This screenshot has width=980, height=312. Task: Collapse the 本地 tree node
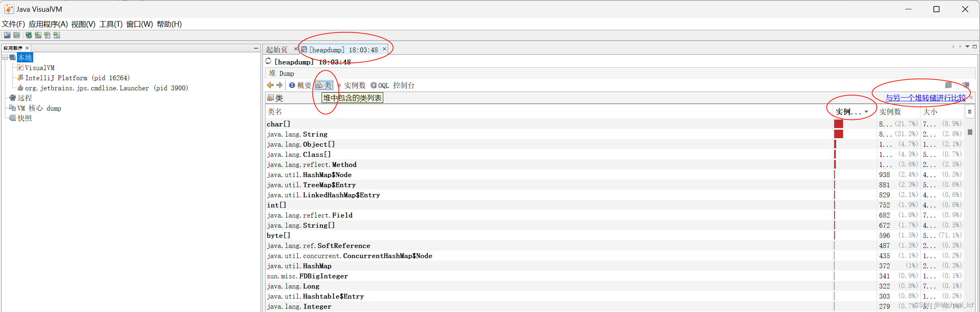pos(5,58)
